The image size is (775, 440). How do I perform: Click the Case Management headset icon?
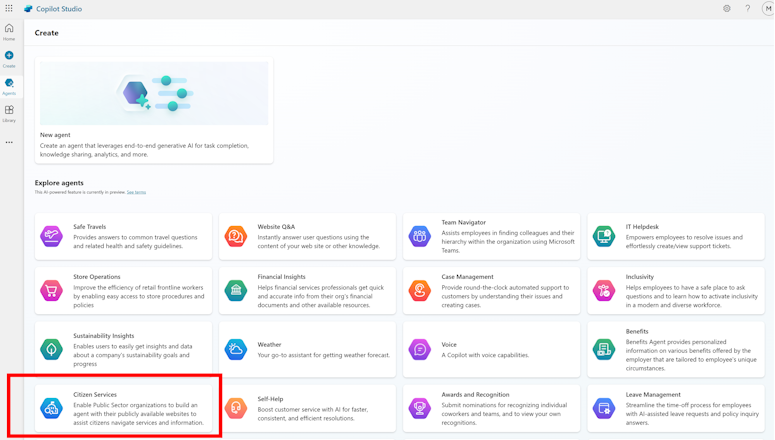pyautogui.click(x=420, y=290)
